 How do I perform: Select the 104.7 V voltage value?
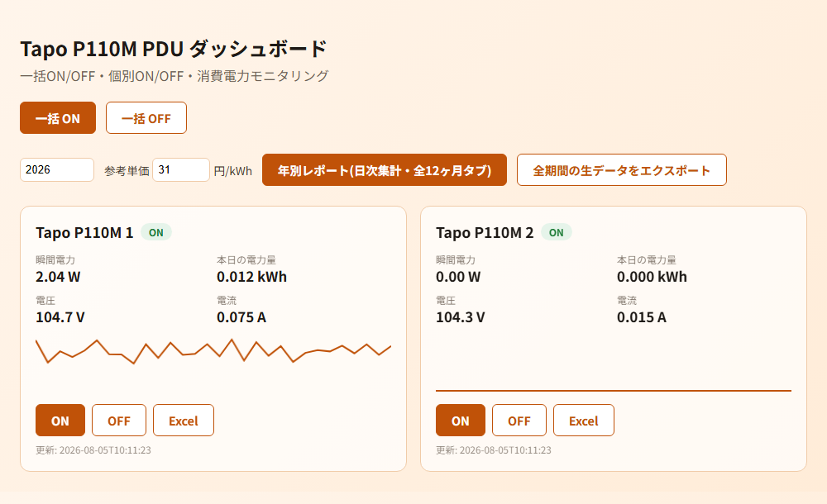(x=60, y=317)
